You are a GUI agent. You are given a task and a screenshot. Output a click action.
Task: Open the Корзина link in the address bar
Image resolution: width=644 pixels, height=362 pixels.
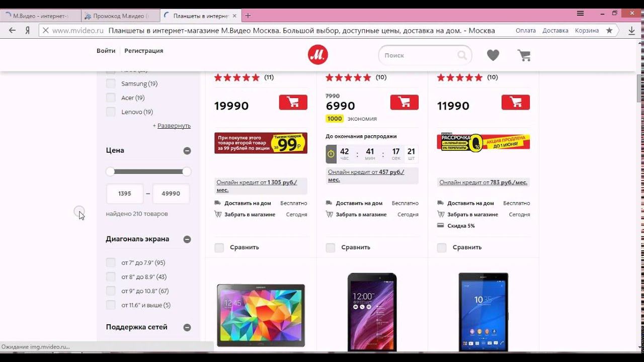point(587,31)
